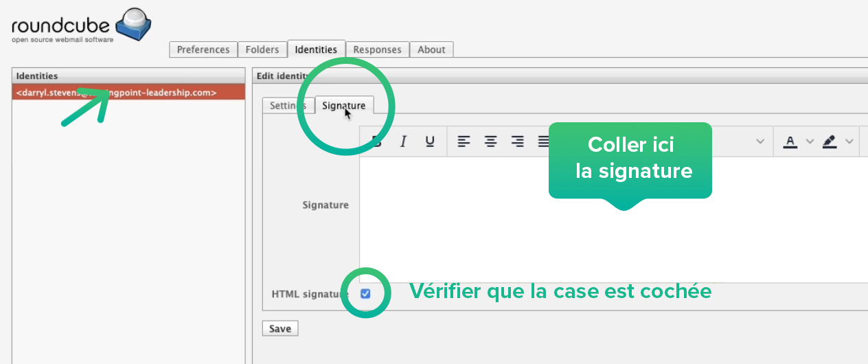Align signature text left

(464, 141)
